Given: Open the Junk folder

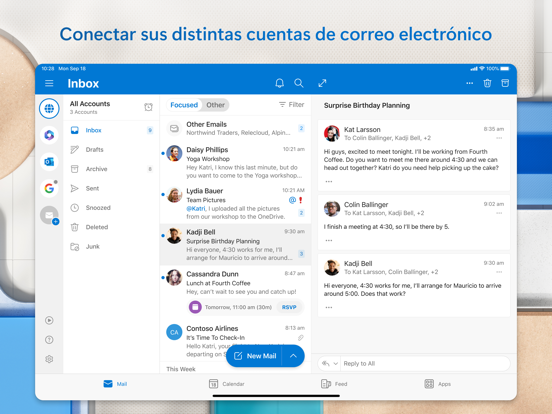Looking at the screenshot, I should 111,246.
